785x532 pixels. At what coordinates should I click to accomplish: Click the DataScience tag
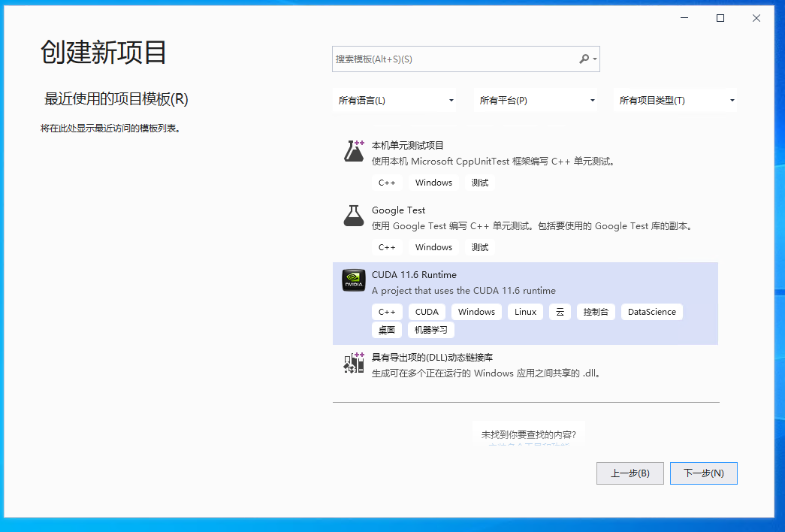click(652, 312)
